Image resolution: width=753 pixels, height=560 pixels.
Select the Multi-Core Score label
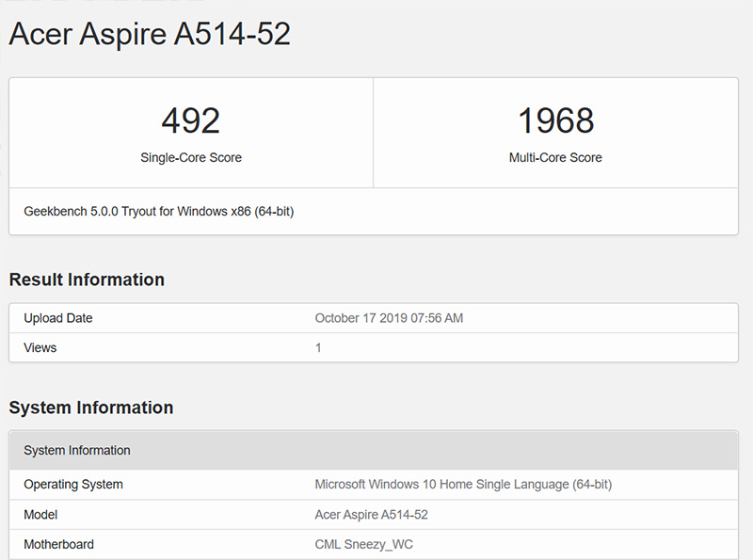(x=555, y=157)
